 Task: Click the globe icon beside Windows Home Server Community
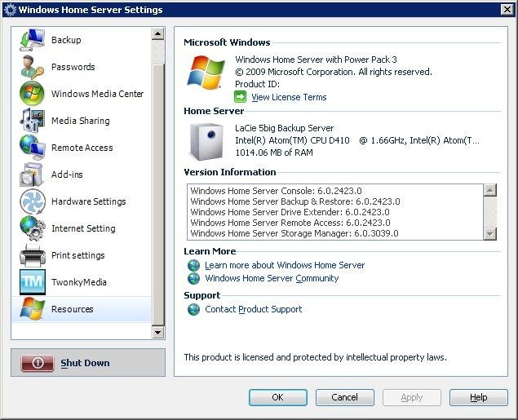click(x=193, y=278)
